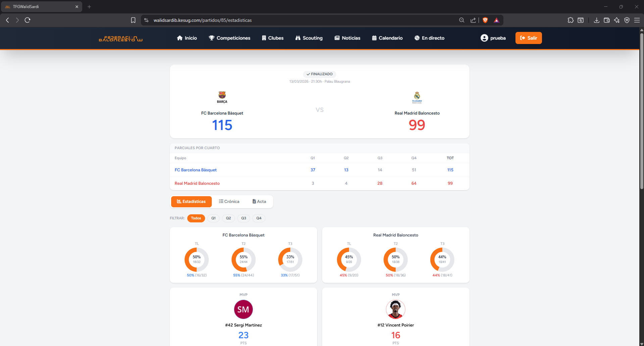644x346 pixels.
Task: Open FC Barcelona Bàsquet link in table
Action: [x=196, y=170]
